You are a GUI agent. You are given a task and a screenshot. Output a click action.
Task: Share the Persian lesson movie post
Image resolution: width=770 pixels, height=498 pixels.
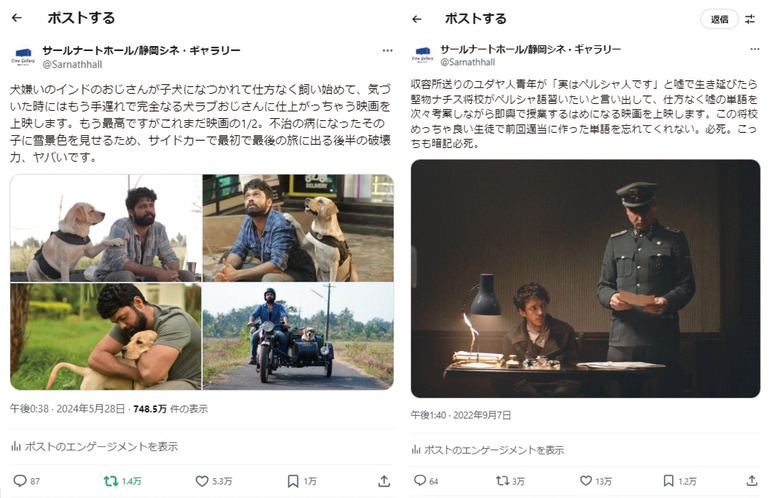point(752,480)
